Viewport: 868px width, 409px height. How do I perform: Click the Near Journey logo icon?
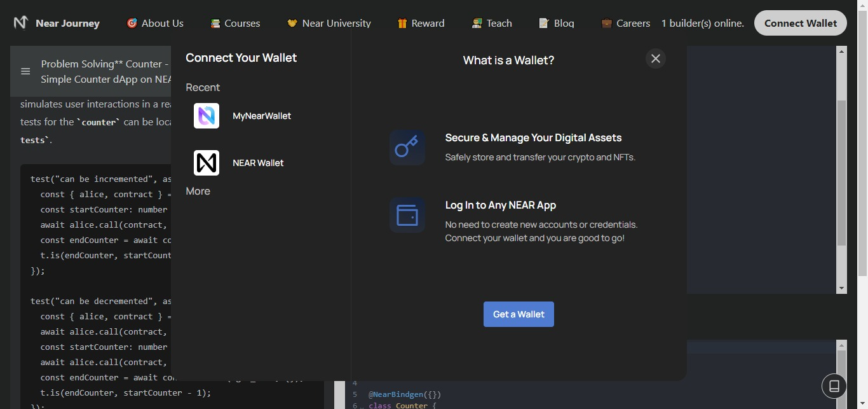tap(20, 23)
